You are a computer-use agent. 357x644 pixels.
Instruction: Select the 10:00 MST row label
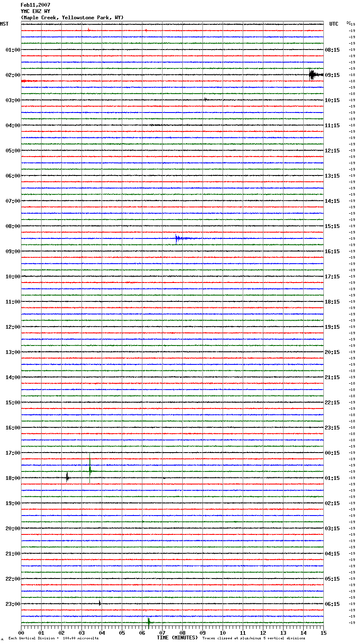[x=13, y=277]
